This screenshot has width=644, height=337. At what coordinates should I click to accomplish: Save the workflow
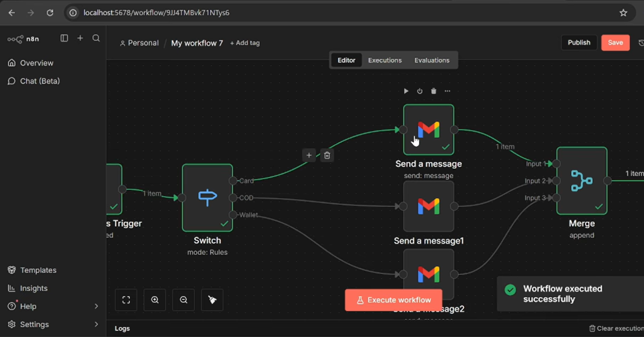(615, 43)
